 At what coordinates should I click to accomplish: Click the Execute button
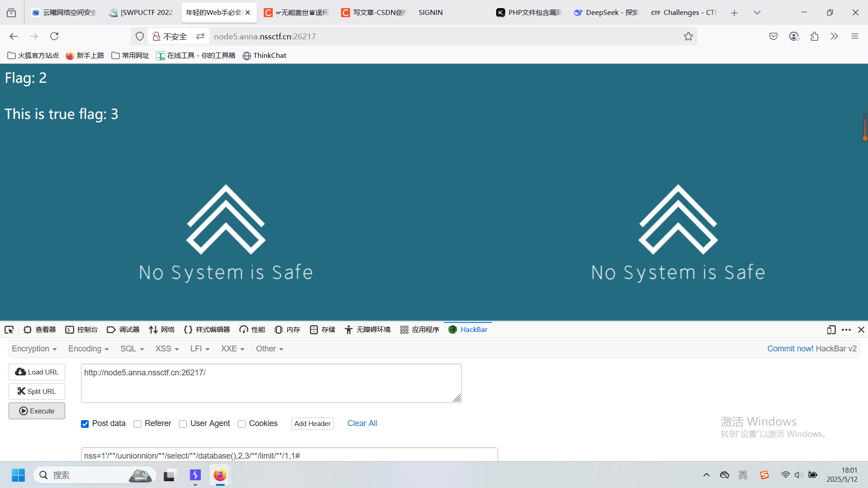tap(37, 411)
